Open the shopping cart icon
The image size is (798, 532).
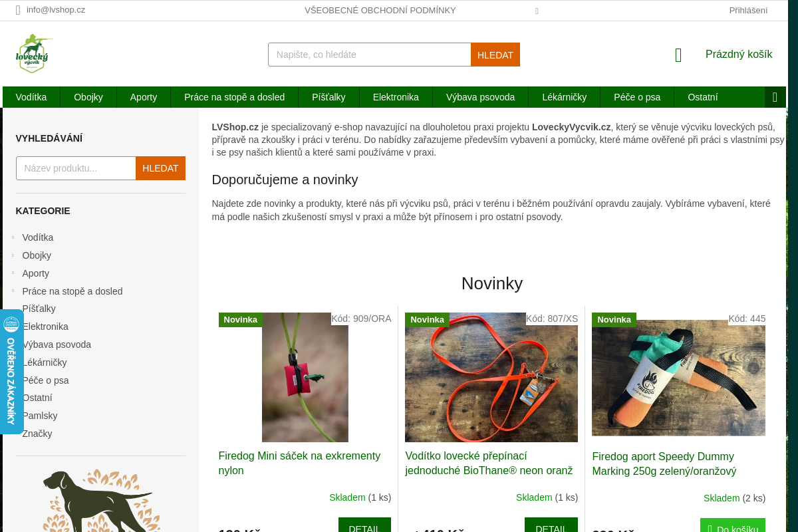click(x=678, y=55)
